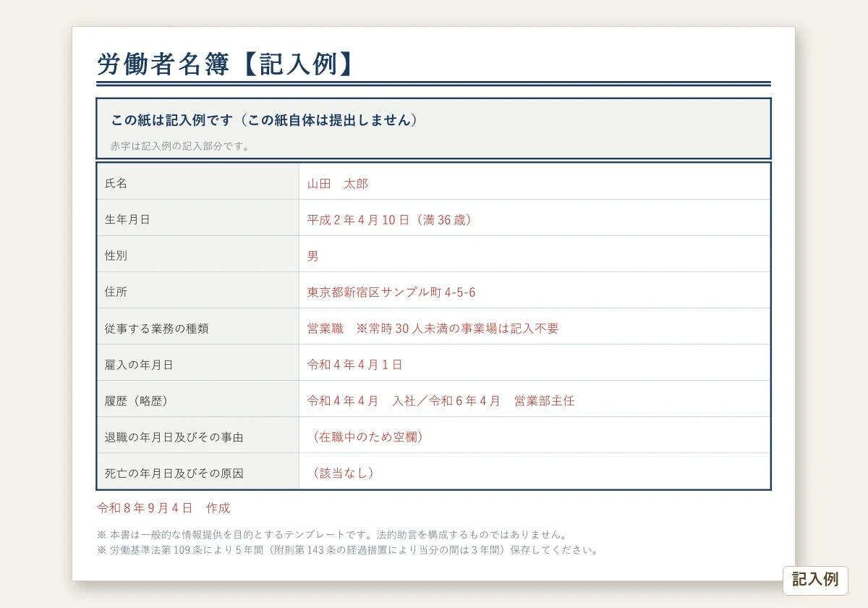This screenshot has width=868, height=608.
Task: Select the 雇入の年月日 label cell
Action: pos(198,363)
